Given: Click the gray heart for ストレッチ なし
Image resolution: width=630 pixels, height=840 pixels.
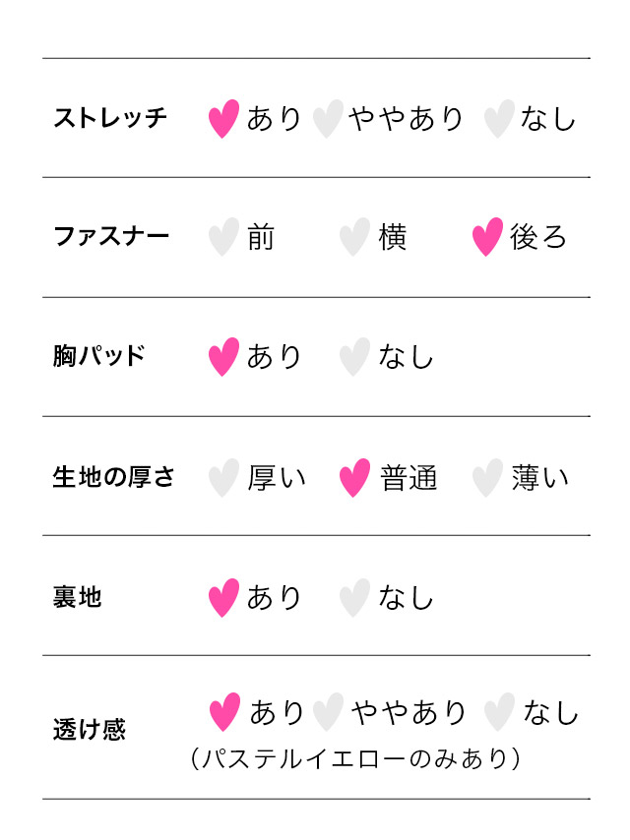Looking at the screenshot, I should pyautogui.click(x=499, y=118).
